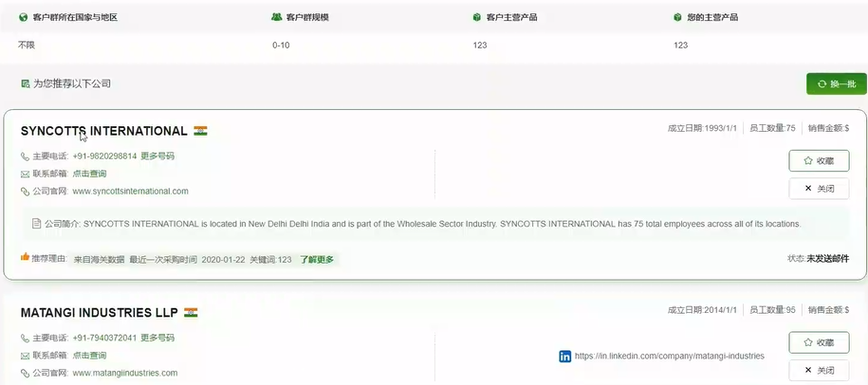
Task: Expand 了解更多 in recommendation reason
Action: click(317, 259)
